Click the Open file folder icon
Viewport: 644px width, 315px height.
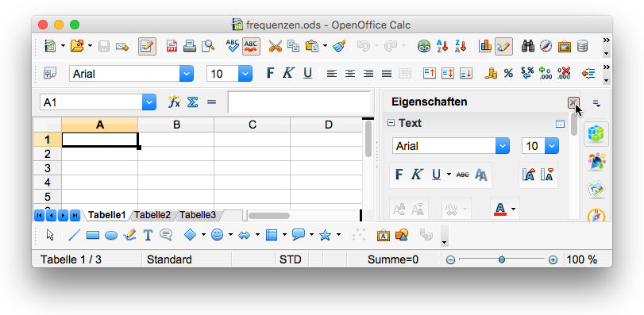pyautogui.click(x=77, y=46)
